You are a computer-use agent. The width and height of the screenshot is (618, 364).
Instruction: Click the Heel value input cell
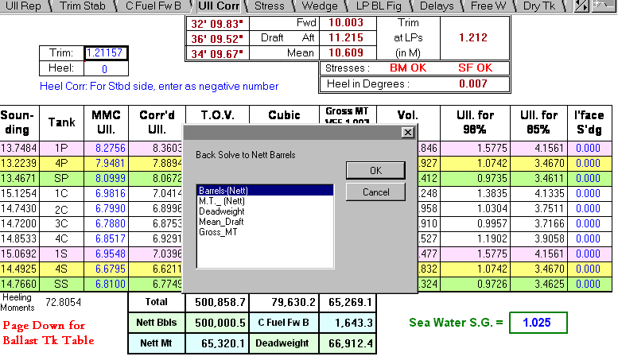105,69
